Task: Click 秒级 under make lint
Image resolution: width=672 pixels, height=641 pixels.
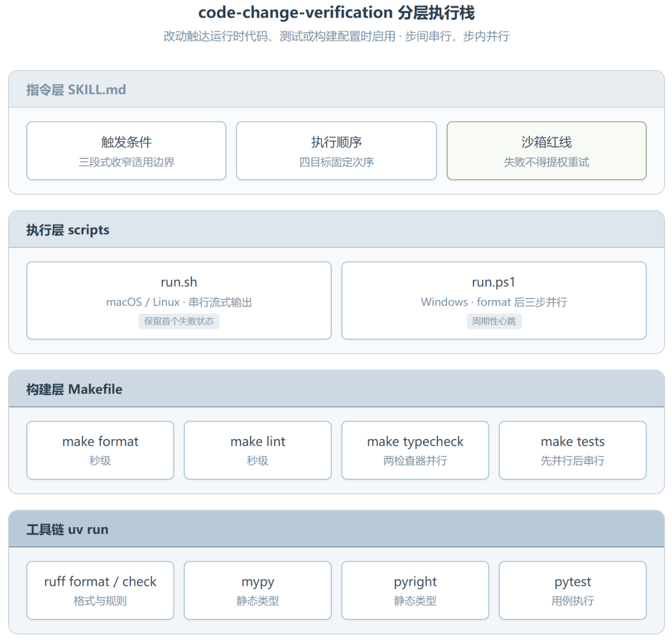Action: [x=258, y=461]
